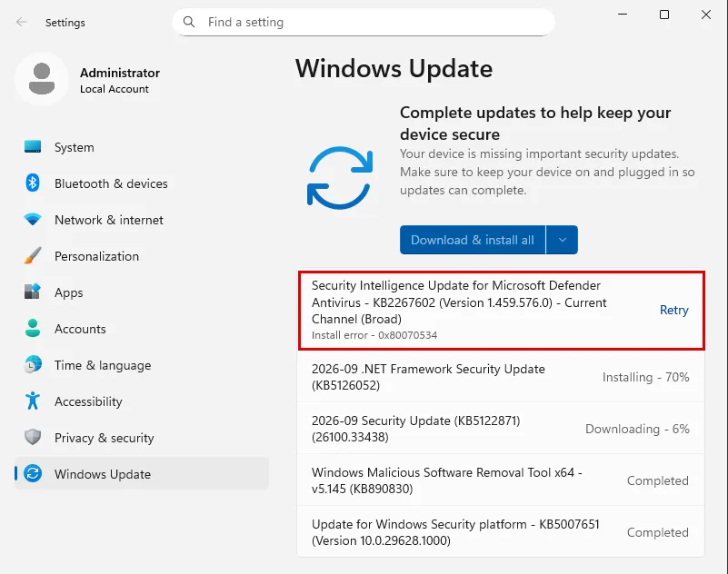Retry the failed Defender update

(x=673, y=310)
